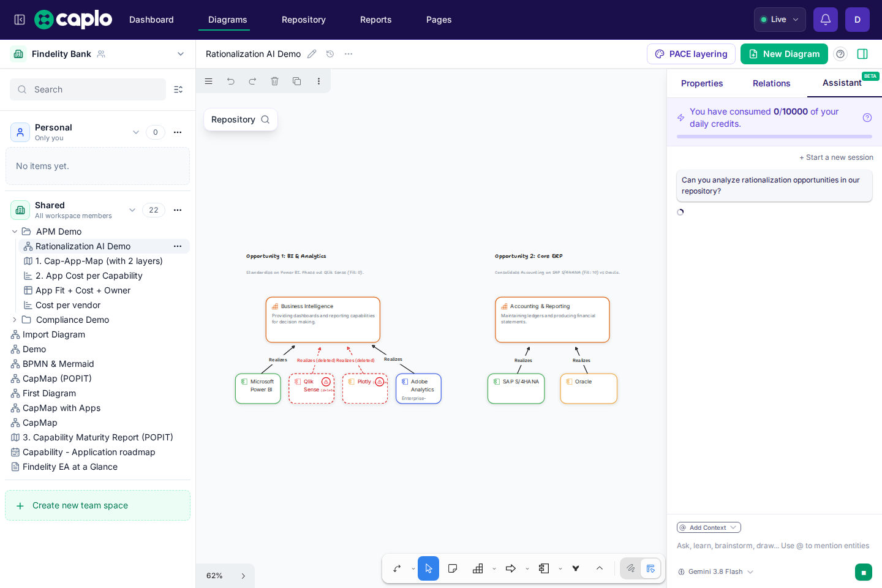Open the Repository navigation tab

[304, 20]
